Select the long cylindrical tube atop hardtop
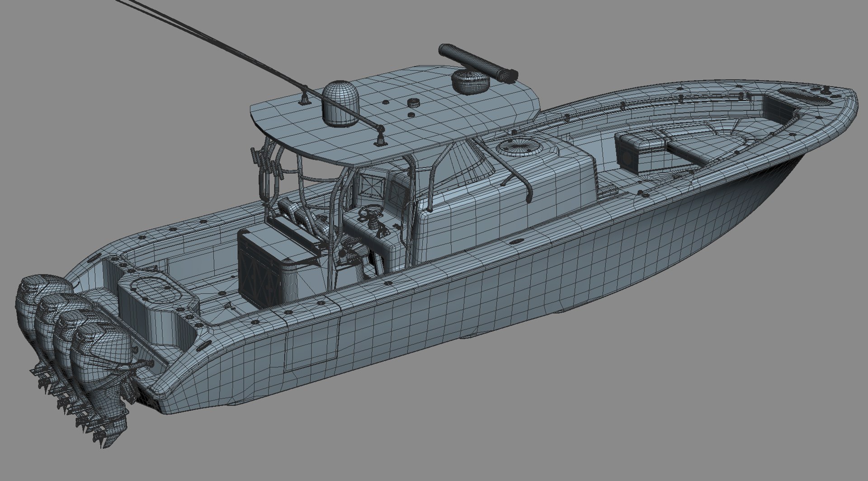This screenshot has height=481, width=868. click(479, 63)
